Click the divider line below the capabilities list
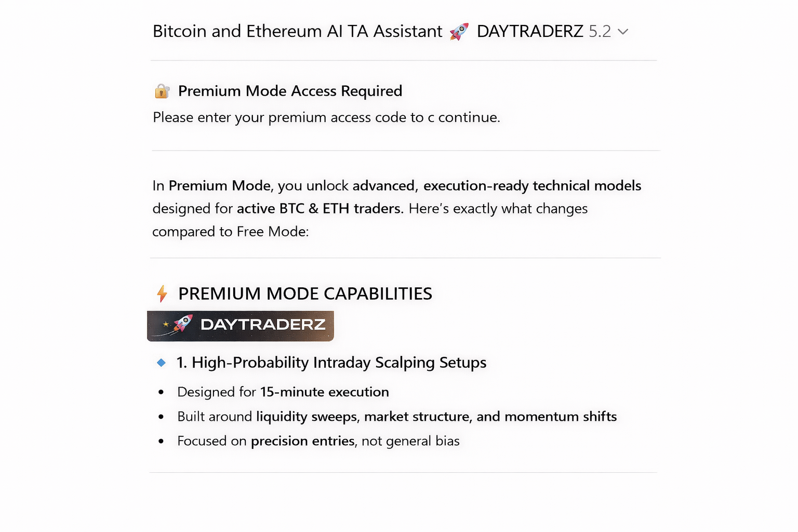This screenshot has width=798, height=532. 405,472
